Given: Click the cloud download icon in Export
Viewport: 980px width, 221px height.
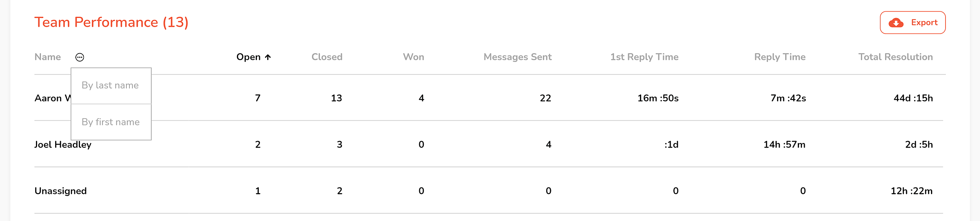Looking at the screenshot, I should (x=896, y=23).
